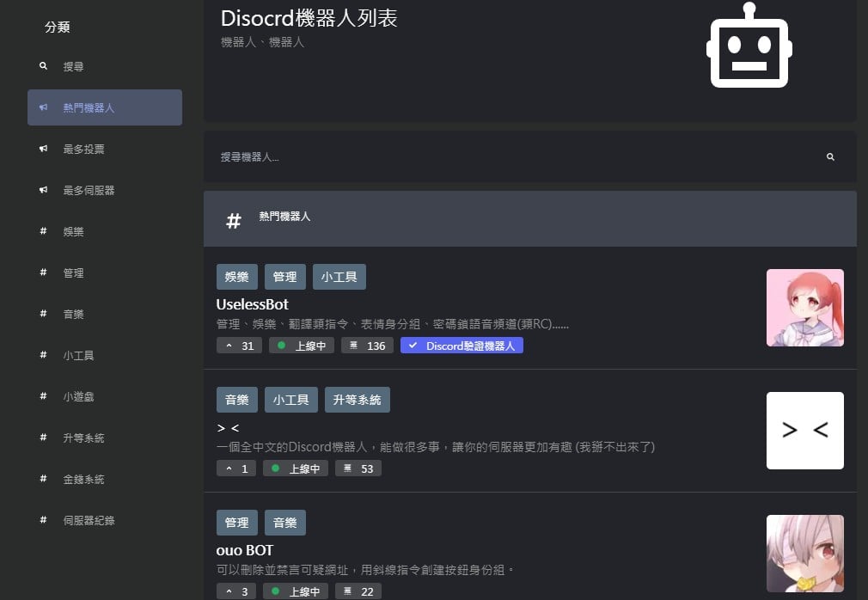This screenshot has height=600, width=868.
Task: Click the 娛樂 tag on UselessBot
Action: 237,277
